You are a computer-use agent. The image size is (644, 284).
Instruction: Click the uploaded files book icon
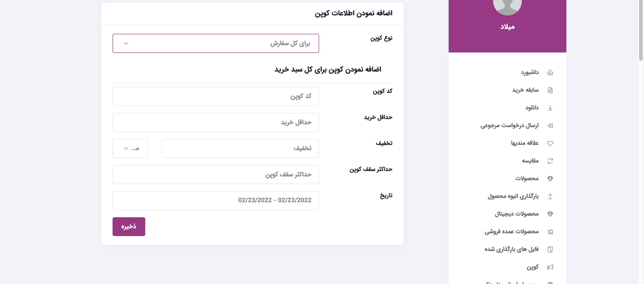point(550,249)
